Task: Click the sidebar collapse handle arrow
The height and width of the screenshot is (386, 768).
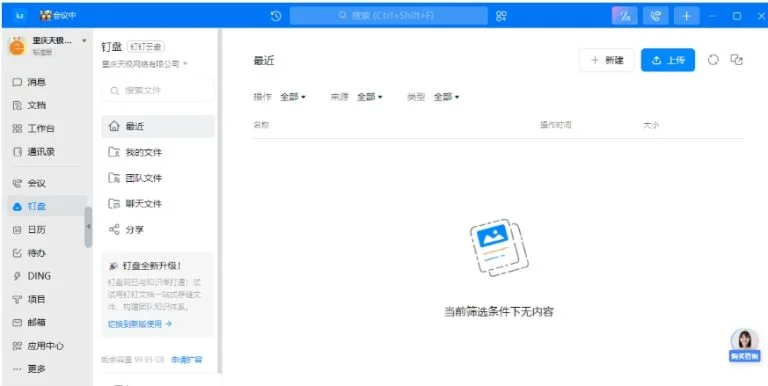Action: point(89,226)
